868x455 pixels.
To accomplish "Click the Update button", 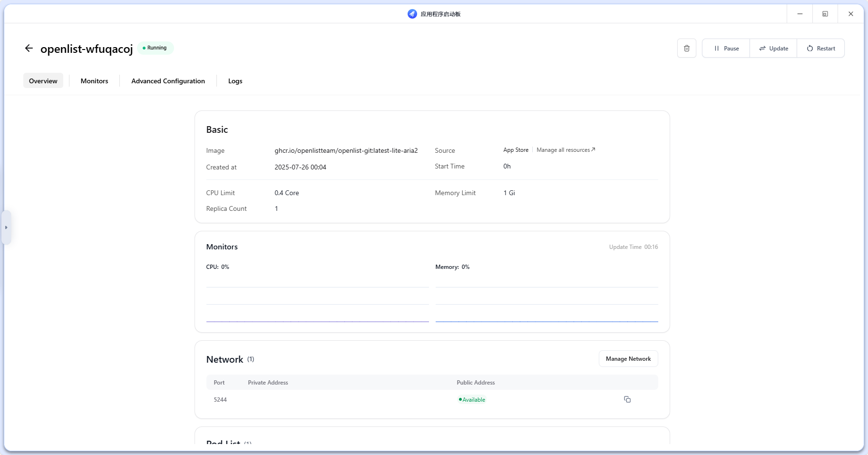I will (x=773, y=48).
